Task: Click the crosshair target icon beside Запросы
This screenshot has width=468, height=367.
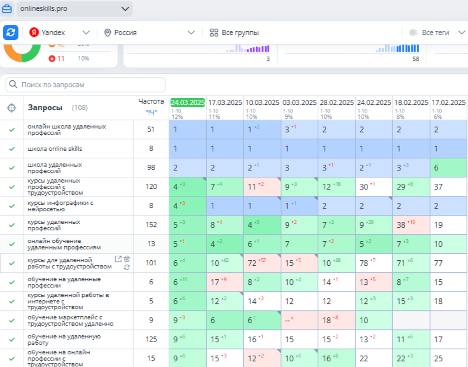Action: pos(12,108)
